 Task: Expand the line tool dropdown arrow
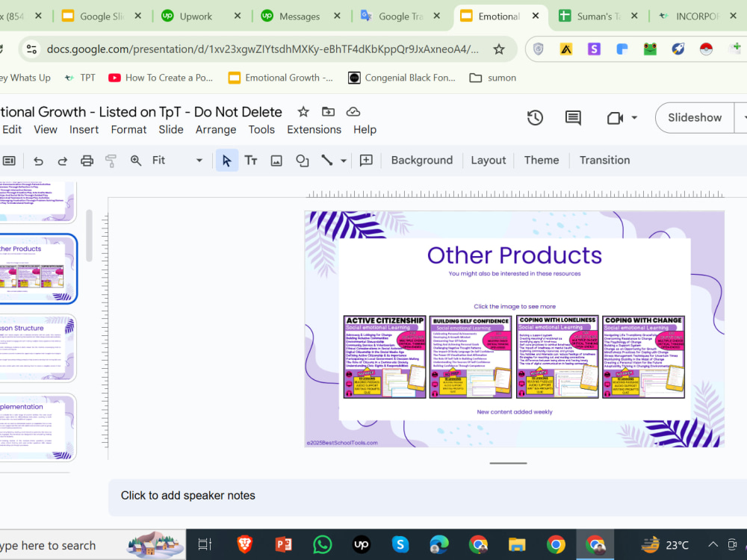[344, 161]
